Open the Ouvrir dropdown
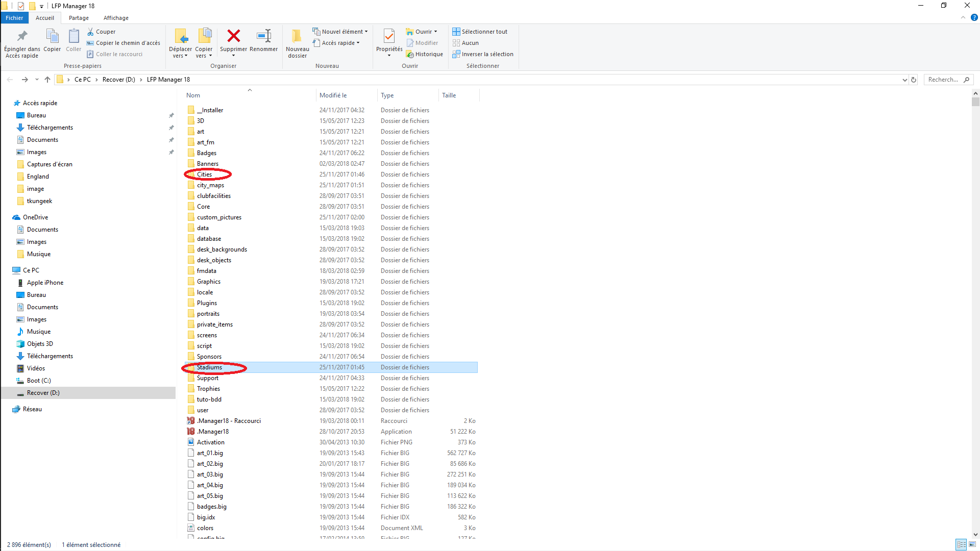 [422, 32]
